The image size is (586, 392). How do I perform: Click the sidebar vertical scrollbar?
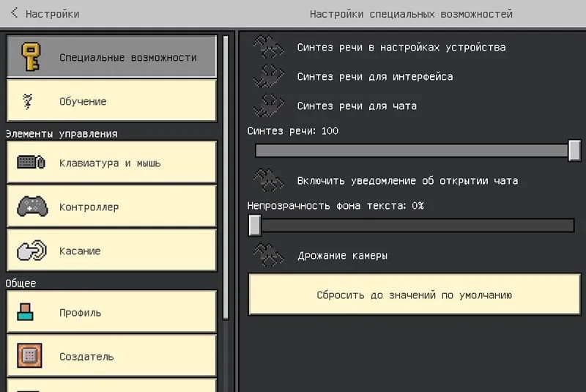point(226,177)
